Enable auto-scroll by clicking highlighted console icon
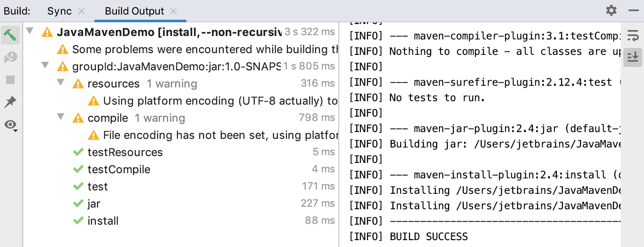The image size is (644, 247). pyautogui.click(x=633, y=57)
